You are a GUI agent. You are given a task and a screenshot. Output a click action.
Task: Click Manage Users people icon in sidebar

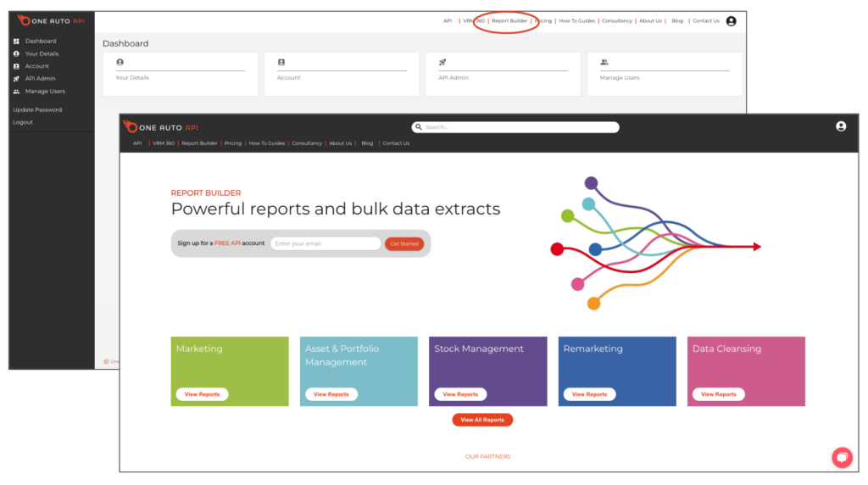click(16, 92)
